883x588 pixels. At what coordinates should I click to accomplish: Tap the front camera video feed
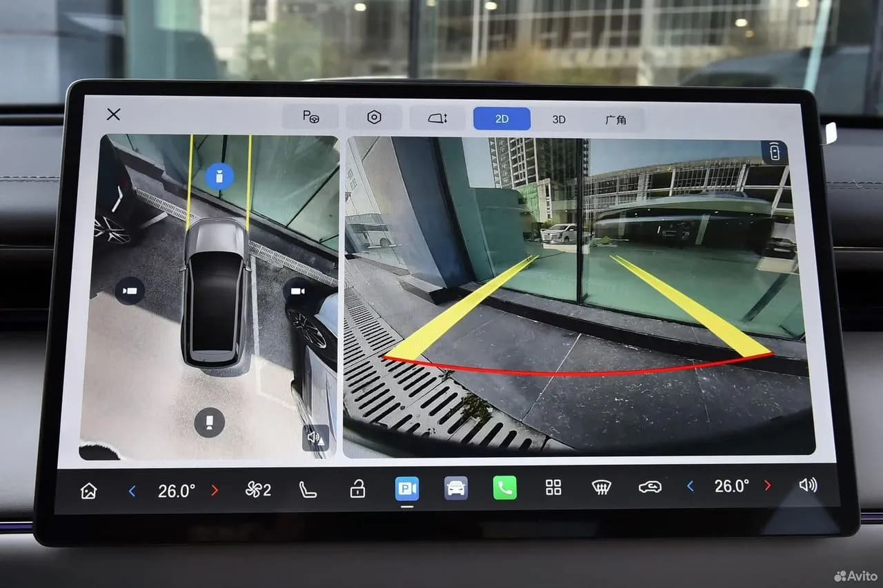click(579, 296)
